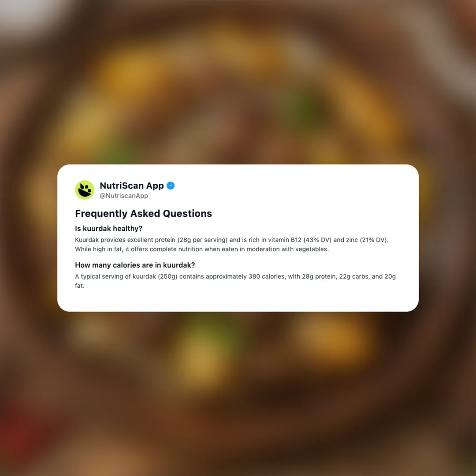Click the blue verified badge
This screenshot has height=476, width=476.
[171, 186]
